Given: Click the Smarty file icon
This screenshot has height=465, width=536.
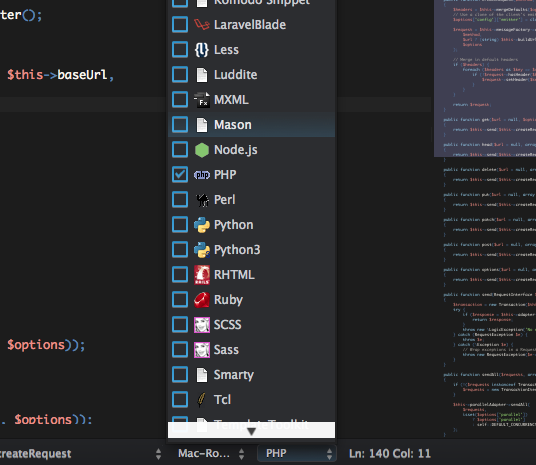Looking at the screenshot, I should (x=202, y=374).
